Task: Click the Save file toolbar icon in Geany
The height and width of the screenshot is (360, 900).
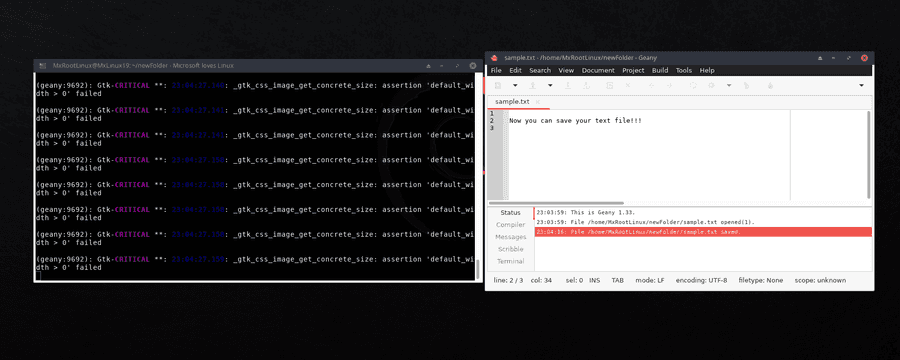Action: pos(568,85)
